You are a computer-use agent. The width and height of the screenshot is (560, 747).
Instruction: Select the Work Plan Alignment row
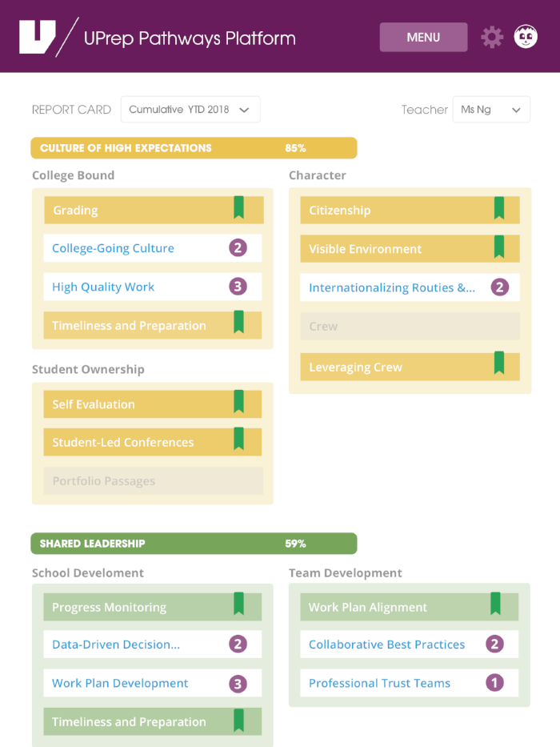(x=410, y=607)
